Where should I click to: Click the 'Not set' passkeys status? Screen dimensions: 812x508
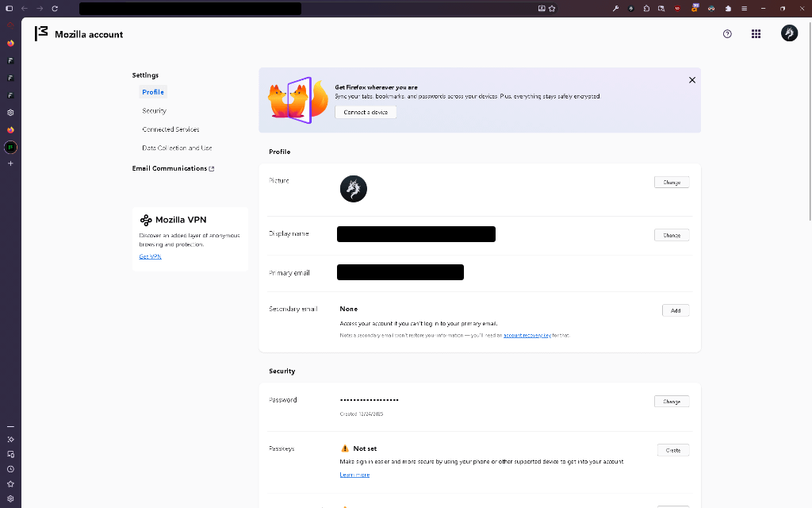(365, 449)
